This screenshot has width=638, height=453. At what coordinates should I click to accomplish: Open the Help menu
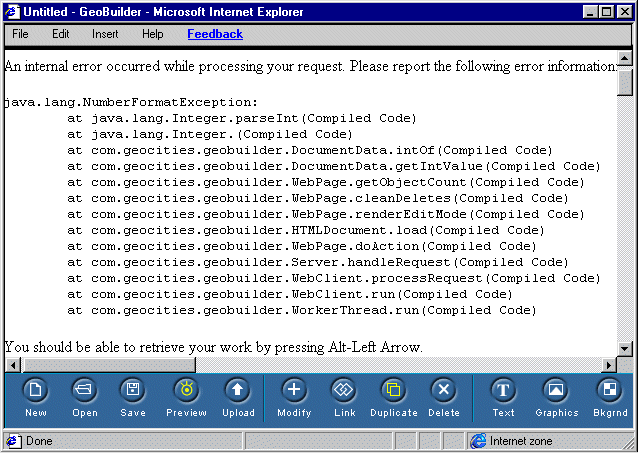[153, 34]
